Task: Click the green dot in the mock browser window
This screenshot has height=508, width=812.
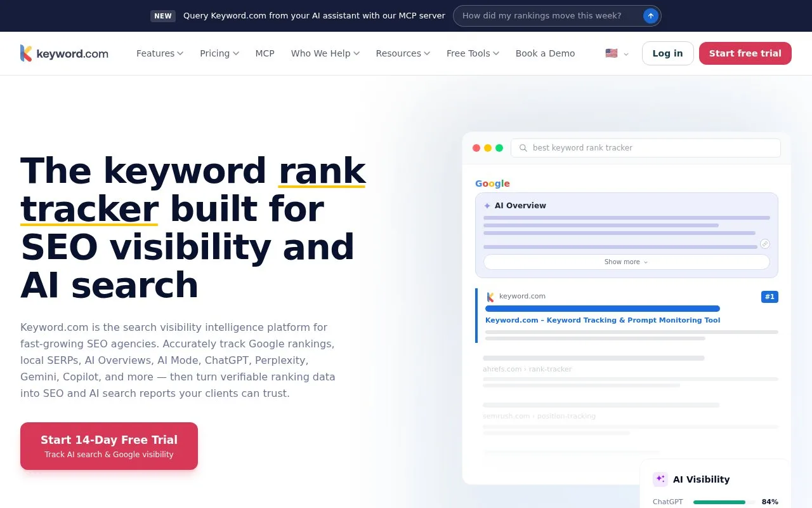Action: [x=499, y=148]
